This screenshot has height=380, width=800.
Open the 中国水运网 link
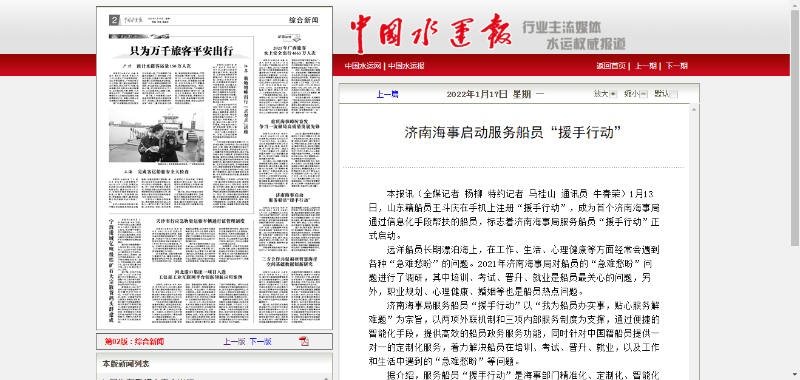click(363, 66)
